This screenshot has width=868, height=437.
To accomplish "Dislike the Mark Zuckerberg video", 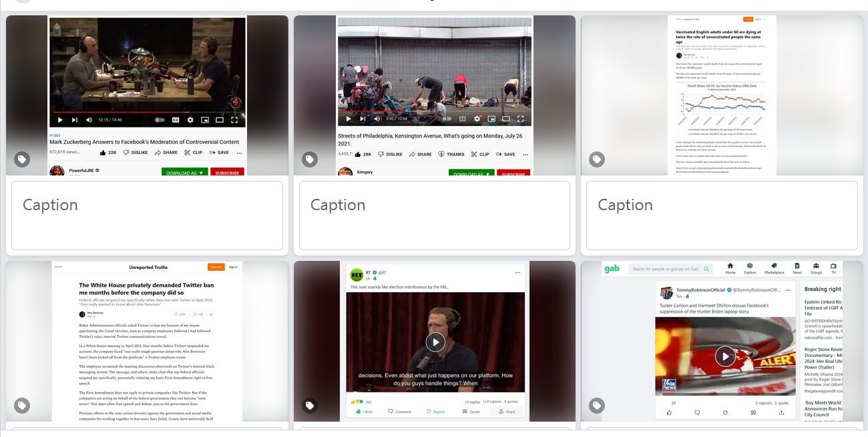I will (136, 152).
